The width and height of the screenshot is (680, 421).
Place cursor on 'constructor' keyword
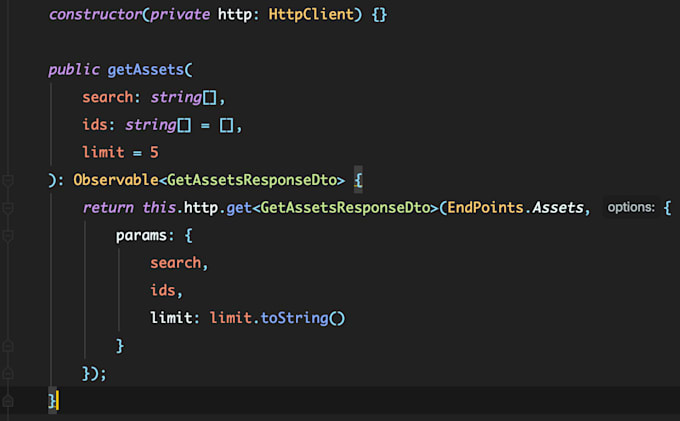coord(95,14)
